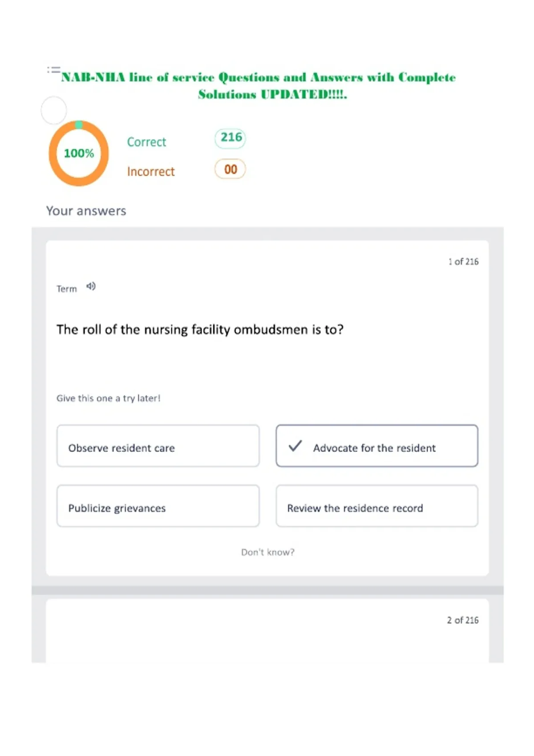Screen dimensions: 534x756
Task: Click the Term label
Action: [x=67, y=289]
